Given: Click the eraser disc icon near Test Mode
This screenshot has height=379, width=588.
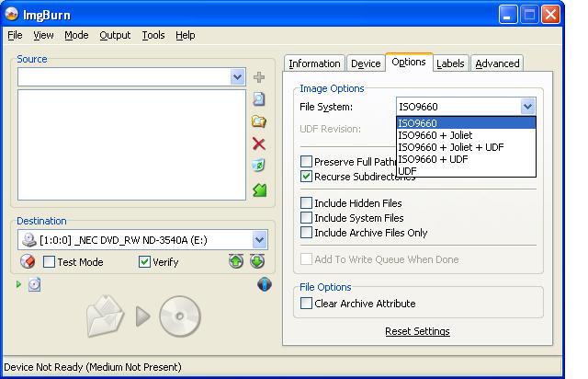Looking at the screenshot, I should point(28,261).
